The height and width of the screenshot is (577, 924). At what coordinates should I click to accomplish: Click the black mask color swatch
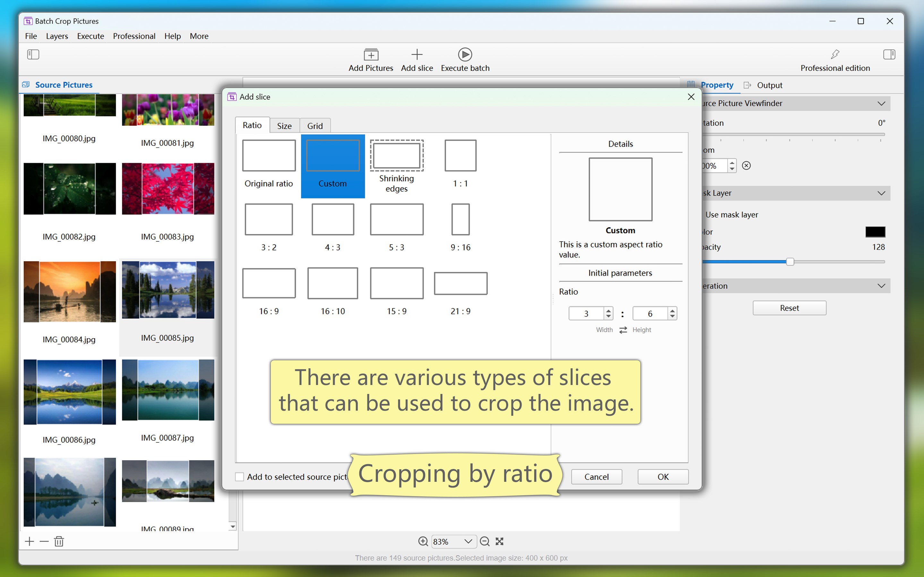pos(875,232)
